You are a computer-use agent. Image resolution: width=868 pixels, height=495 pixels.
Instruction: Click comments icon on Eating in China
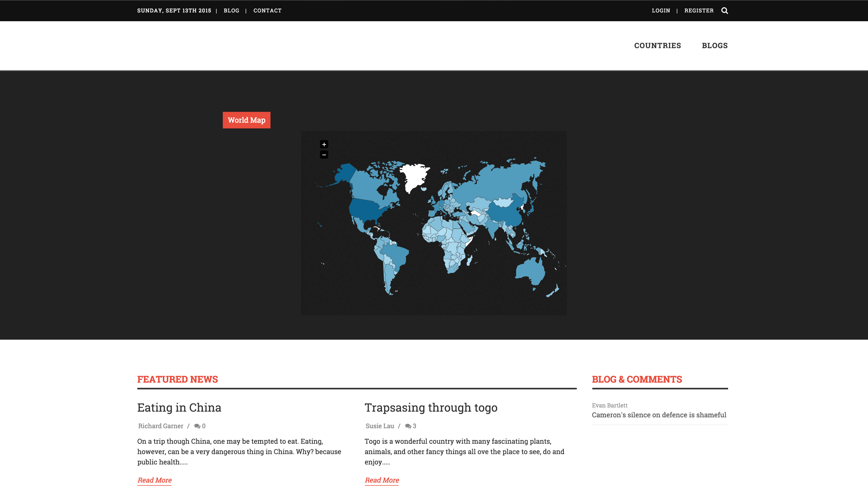197,426
